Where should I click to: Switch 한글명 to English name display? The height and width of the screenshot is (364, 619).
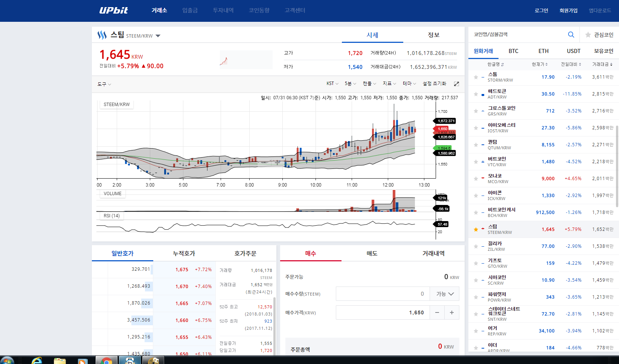coord(496,64)
